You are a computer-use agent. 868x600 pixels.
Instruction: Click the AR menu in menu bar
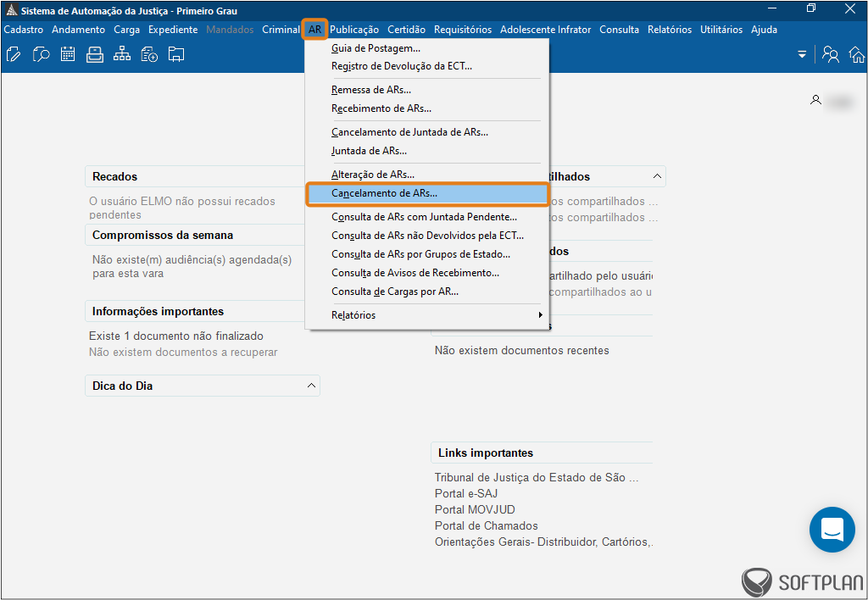coord(315,30)
